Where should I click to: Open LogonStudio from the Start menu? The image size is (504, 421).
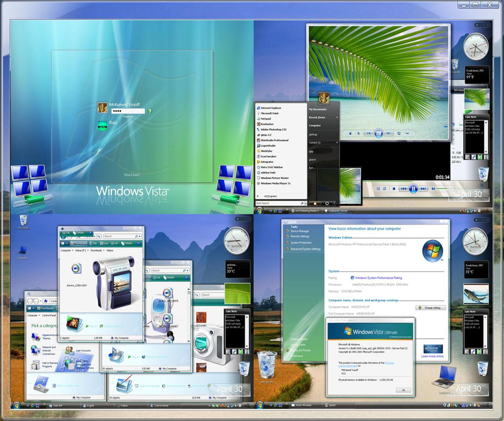(x=265, y=146)
